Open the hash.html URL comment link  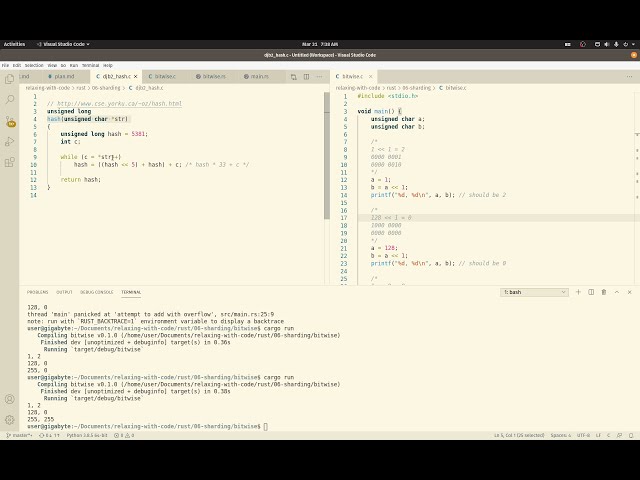(x=119, y=104)
